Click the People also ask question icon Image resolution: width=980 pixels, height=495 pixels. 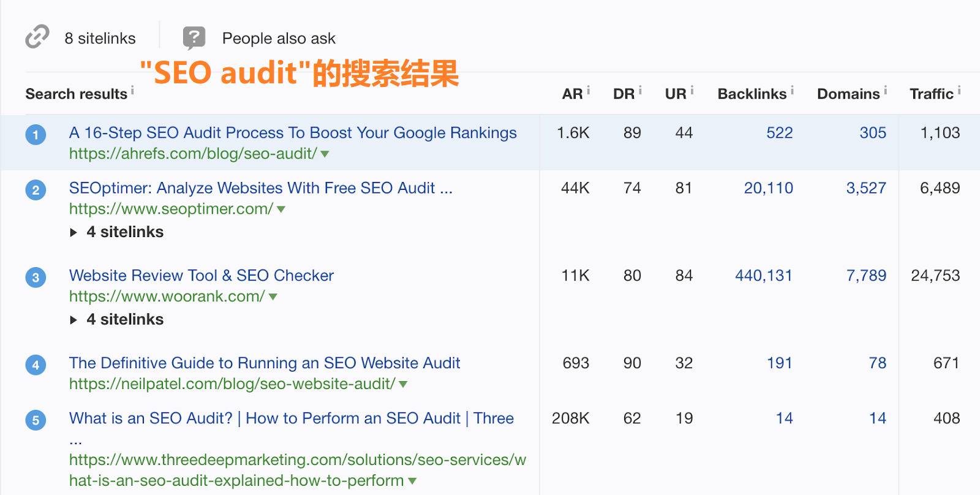click(x=194, y=38)
